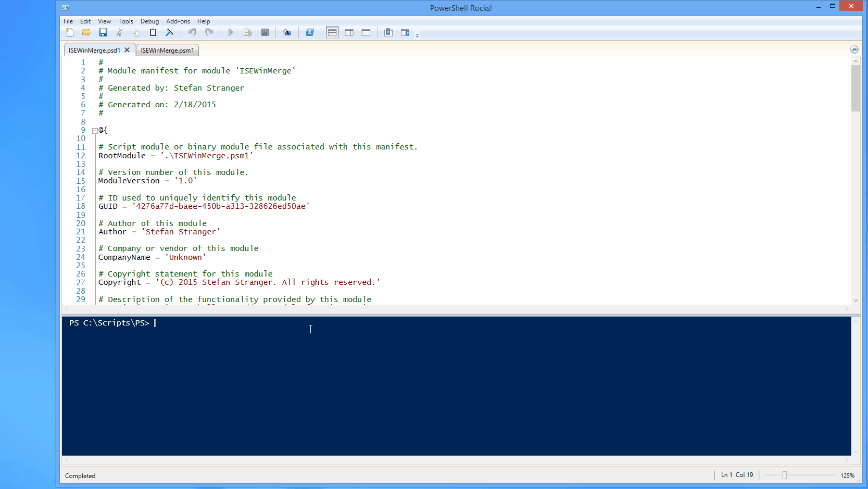Undo the last edit

(192, 32)
